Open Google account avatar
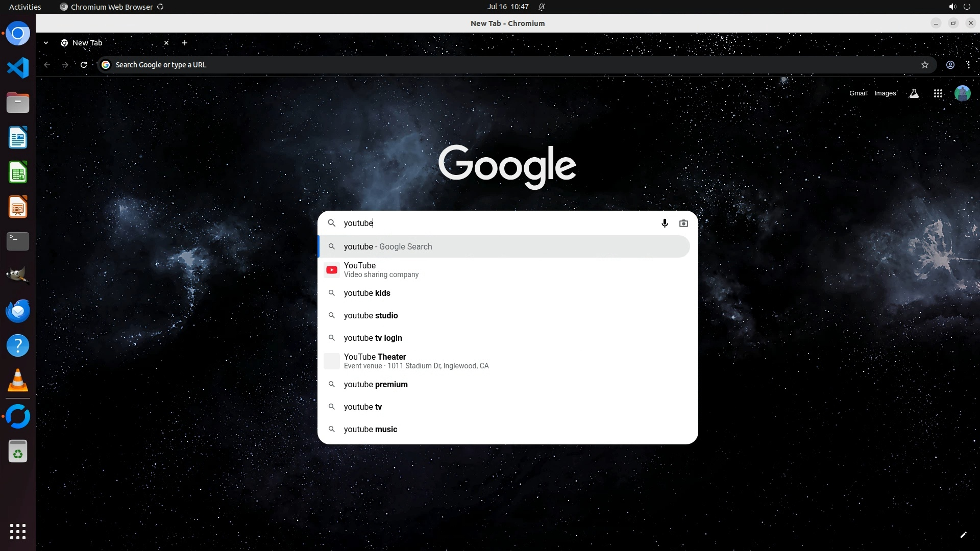The height and width of the screenshot is (551, 980). 962,93
